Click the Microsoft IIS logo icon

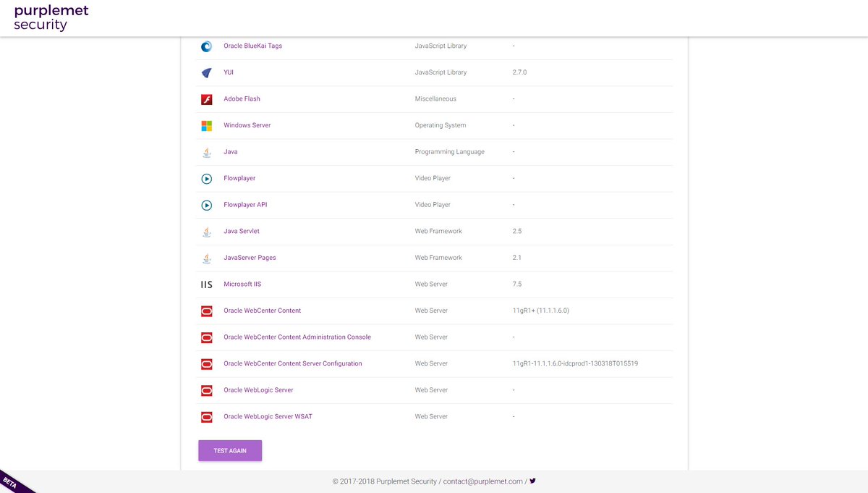click(x=206, y=285)
